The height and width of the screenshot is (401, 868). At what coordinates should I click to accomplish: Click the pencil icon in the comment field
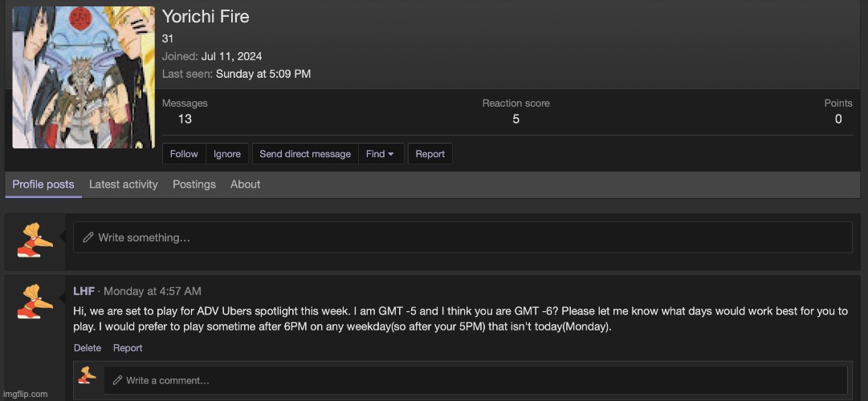[x=117, y=380]
